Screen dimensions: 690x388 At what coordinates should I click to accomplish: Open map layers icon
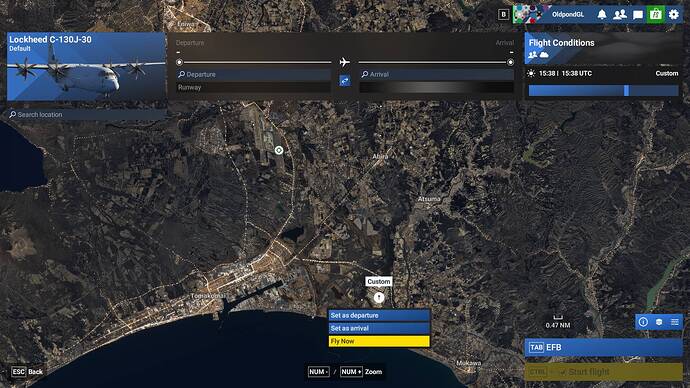[659, 322]
